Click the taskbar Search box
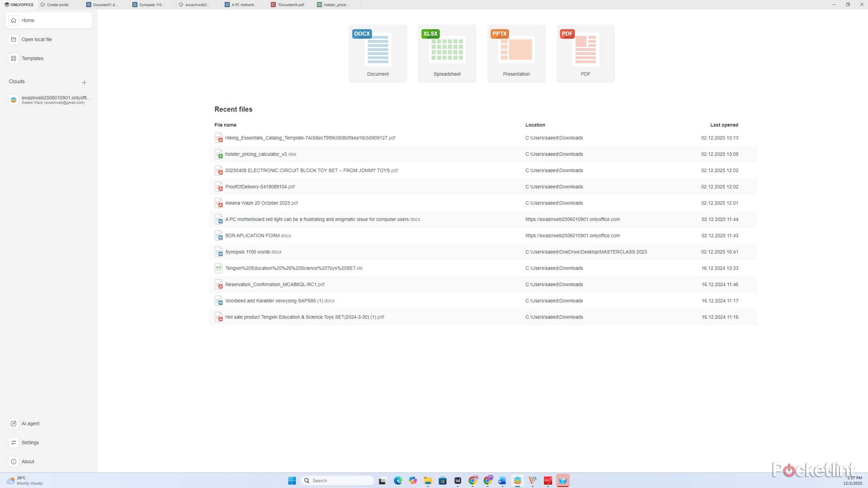Screen dimensions: 868x488 point(337,480)
